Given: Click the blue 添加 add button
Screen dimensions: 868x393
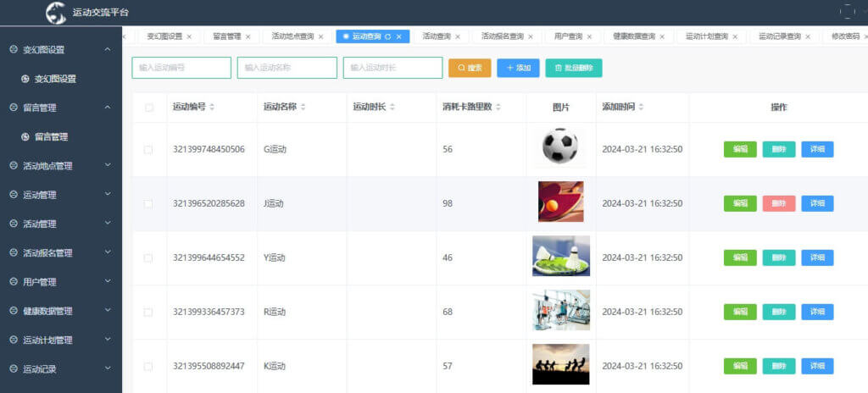Looking at the screenshot, I should (x=518, y=68).
